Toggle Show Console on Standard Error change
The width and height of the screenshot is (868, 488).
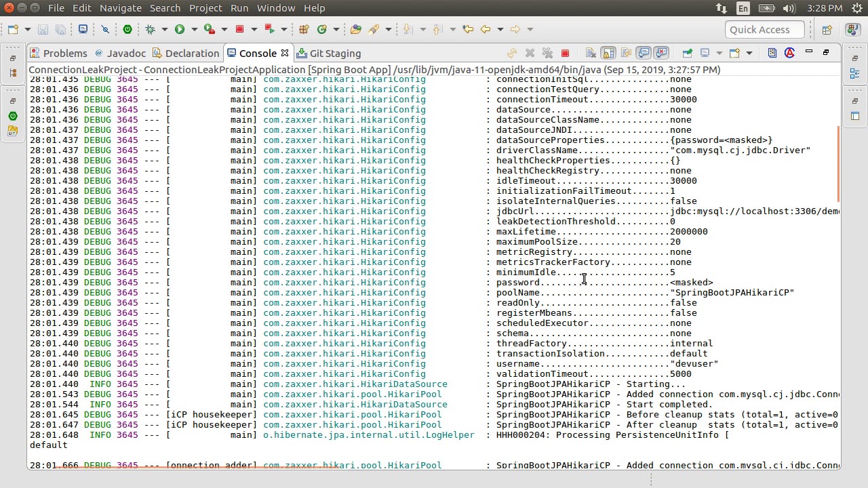click(661, 53)
